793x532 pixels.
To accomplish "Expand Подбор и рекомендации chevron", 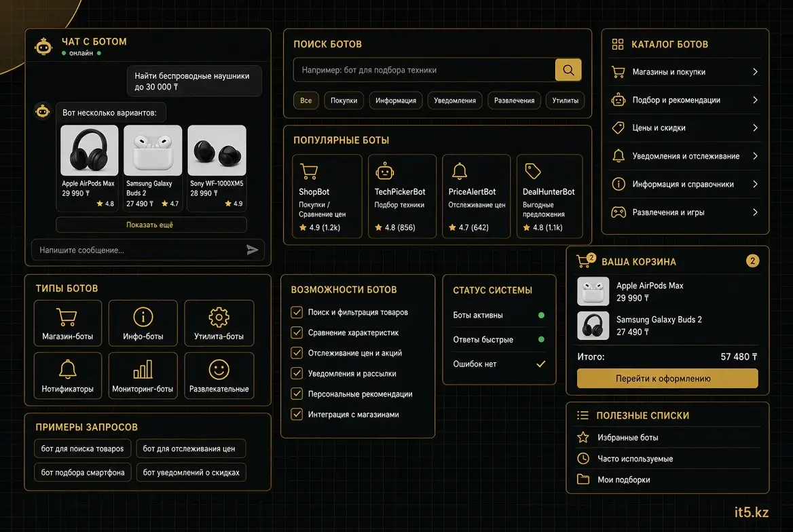I will pyautogui.click(x=755, y=100).
